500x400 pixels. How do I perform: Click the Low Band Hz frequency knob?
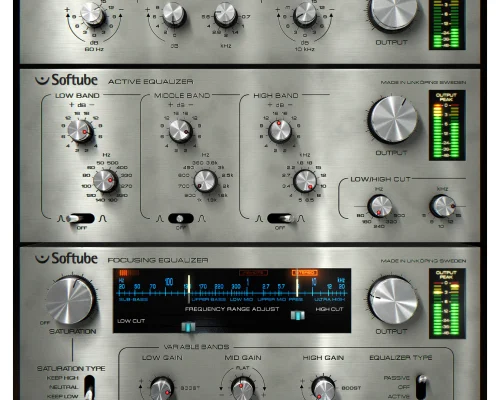click(105, 181)
